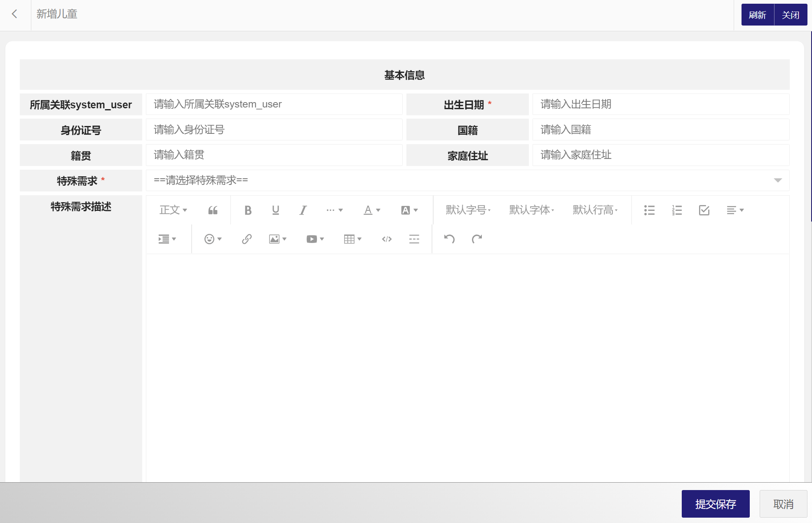Open the 默认字号 font size dropdown
The width and height of the screenshot is (812, 523).
point(468,210)
